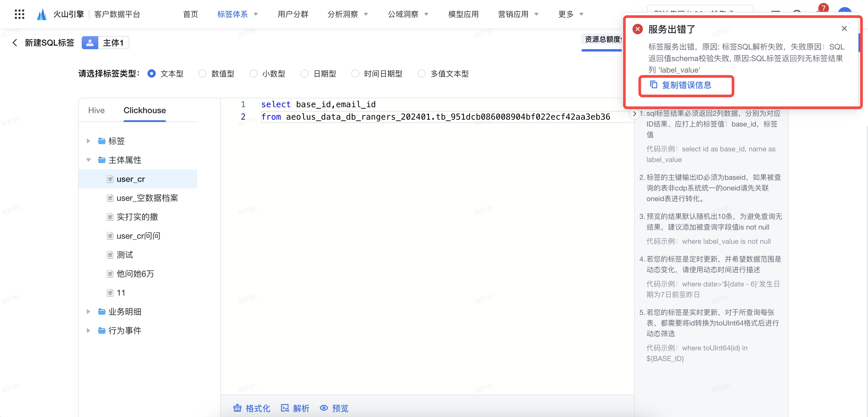Screen dimensions: 868x417
Task: Click SQL editor line 1 with select statement
Action: pyautogui.click(x=319, y=104)
